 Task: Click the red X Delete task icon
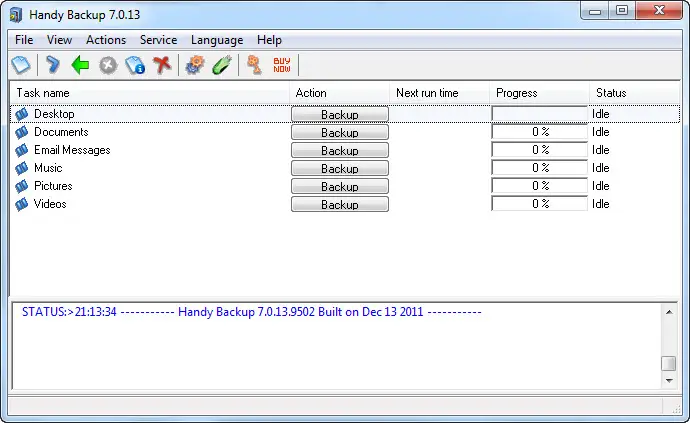tap(162, 65)
